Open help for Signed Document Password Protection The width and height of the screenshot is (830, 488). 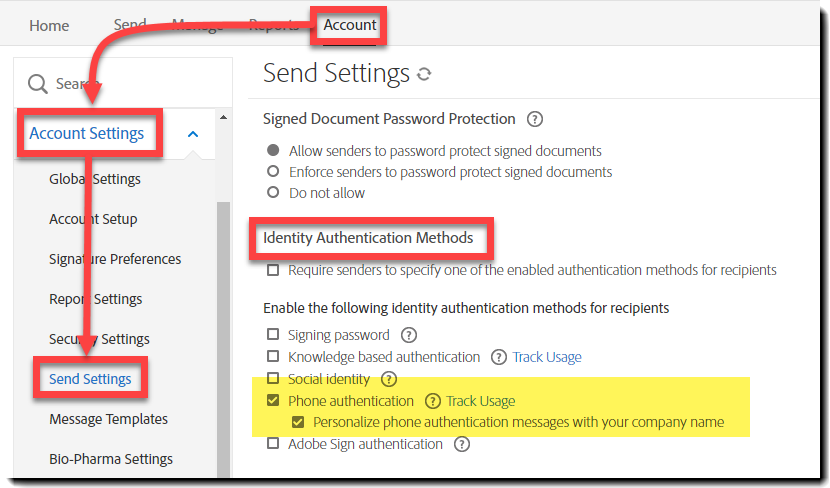(x=535, y=119)
